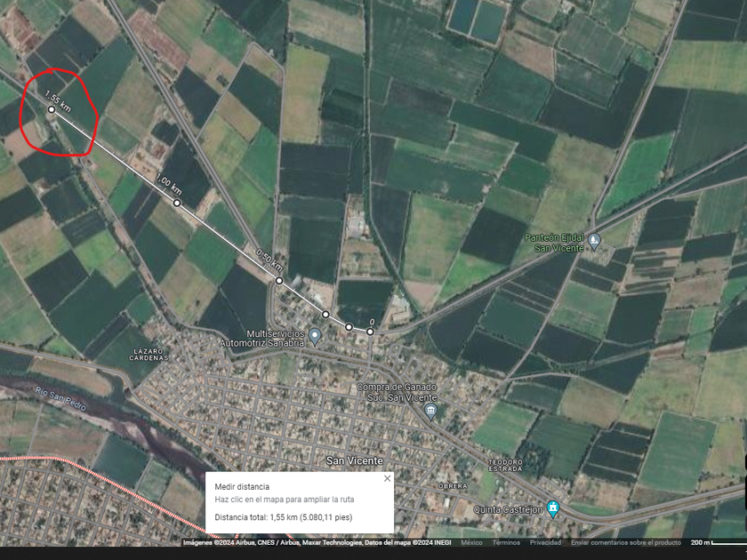Click the Río San Pedro label

point(60,398)
